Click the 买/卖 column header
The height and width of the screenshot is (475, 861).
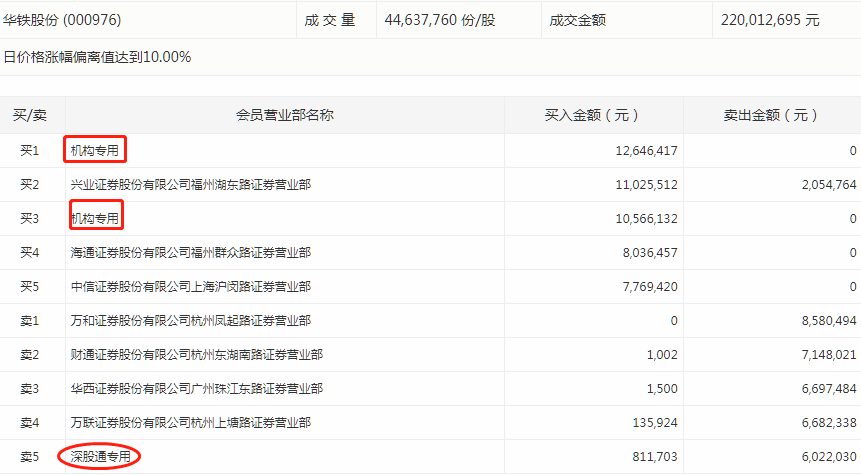pyautogui.click(x=30, y=115)
